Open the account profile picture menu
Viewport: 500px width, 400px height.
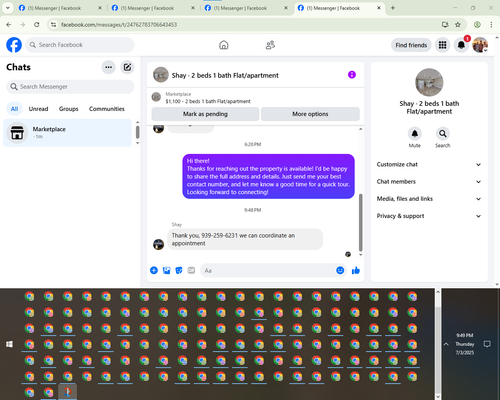coord(480,45)
